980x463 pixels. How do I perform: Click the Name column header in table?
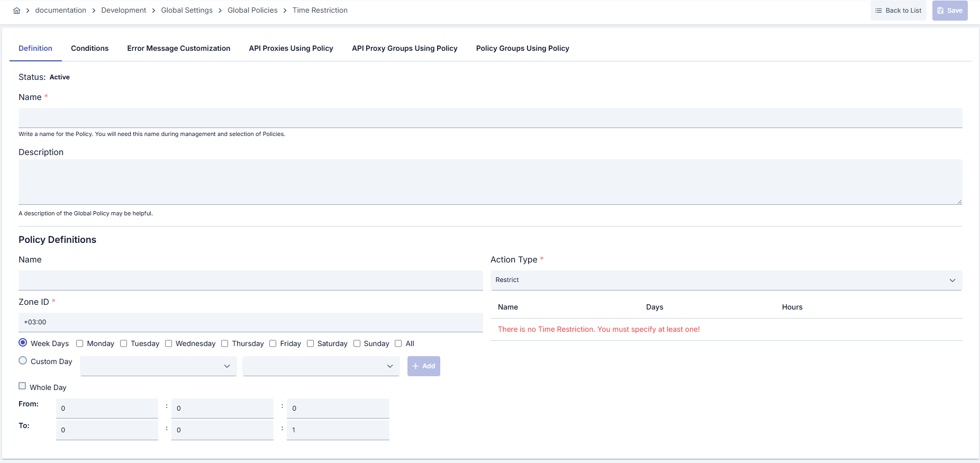click(508, 307)
